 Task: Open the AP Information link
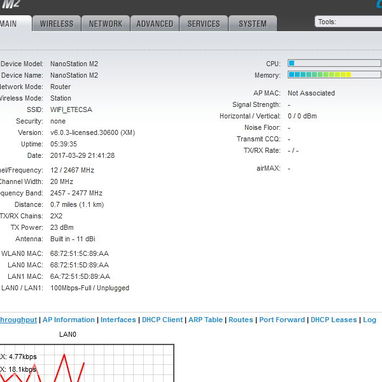click(69, 320)
